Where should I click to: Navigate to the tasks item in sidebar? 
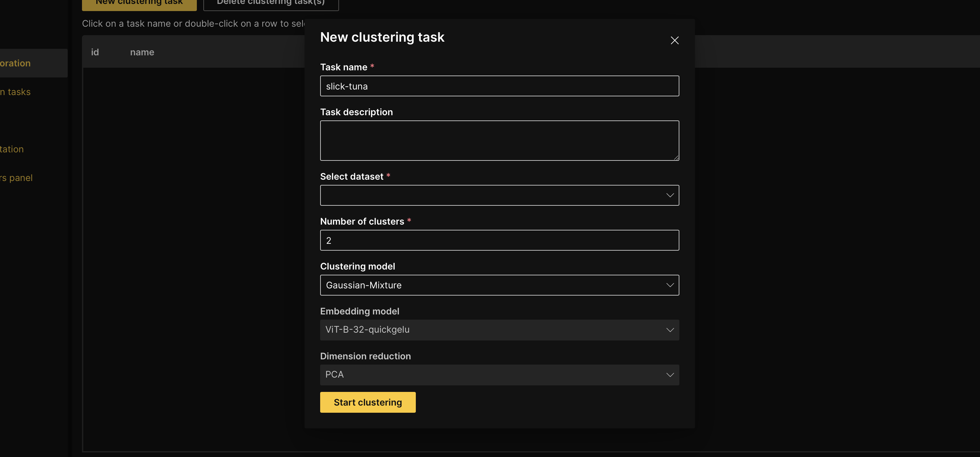[15, 92]
